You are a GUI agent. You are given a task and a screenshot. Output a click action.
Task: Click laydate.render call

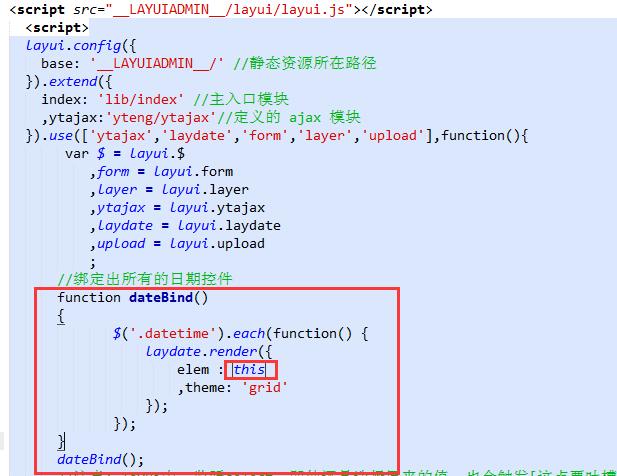tap(201, 351)
